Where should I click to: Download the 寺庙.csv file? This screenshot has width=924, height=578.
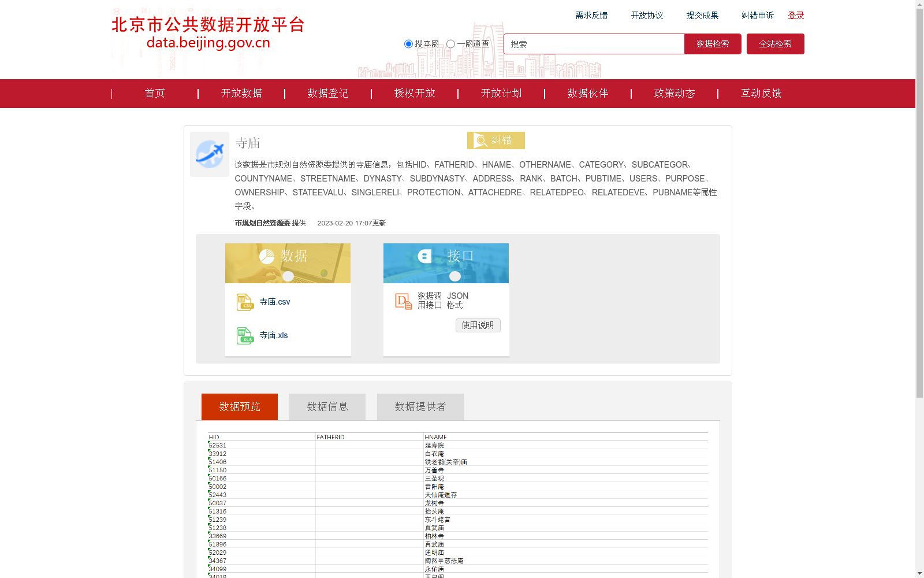[275, 302]
